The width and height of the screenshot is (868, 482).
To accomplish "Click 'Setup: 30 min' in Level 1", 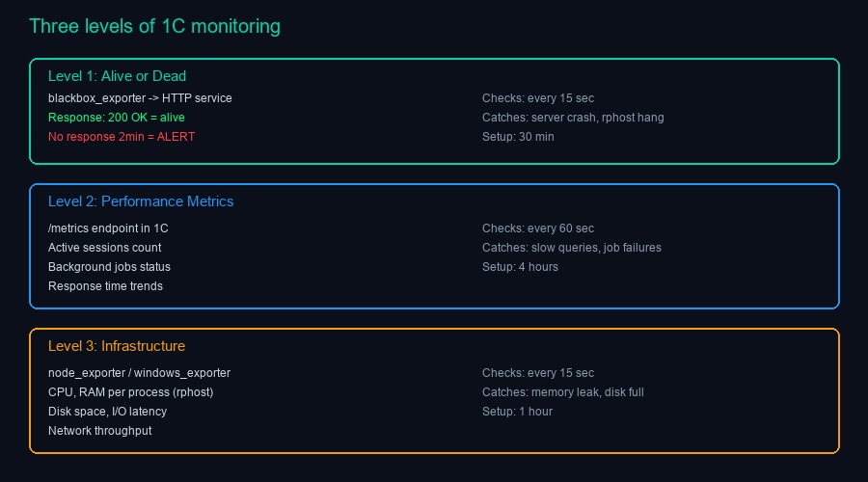I will [518, 137].
